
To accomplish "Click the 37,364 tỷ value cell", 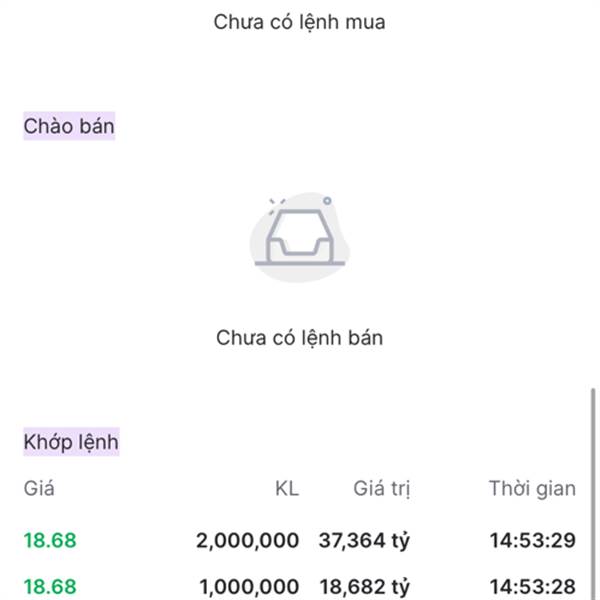I will point(364,541).
